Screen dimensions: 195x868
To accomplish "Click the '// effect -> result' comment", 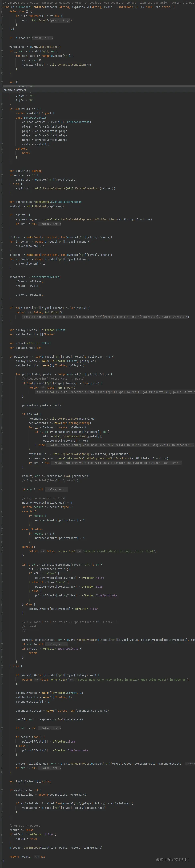I will (x=24, y=825).
